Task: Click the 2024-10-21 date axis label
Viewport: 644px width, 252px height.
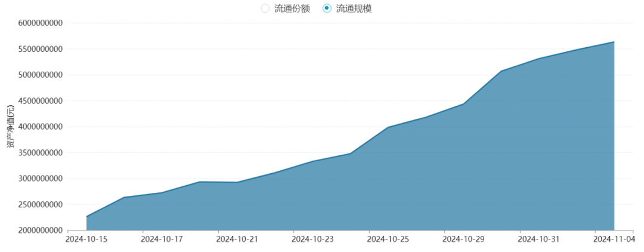Action: click(238, 239)
